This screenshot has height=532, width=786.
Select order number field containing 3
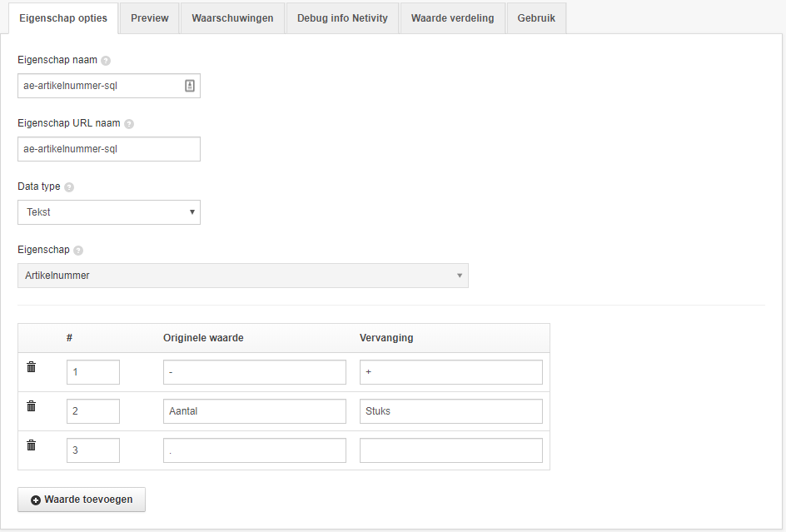click(x=93, y=450)
